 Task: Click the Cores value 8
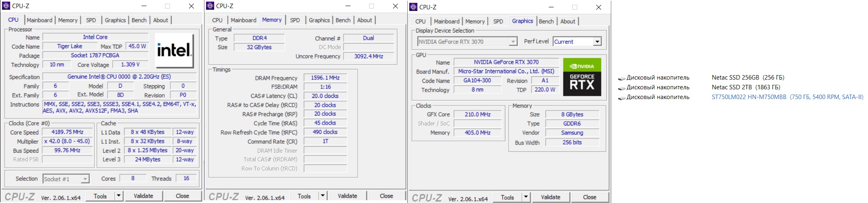click(133, 178)
